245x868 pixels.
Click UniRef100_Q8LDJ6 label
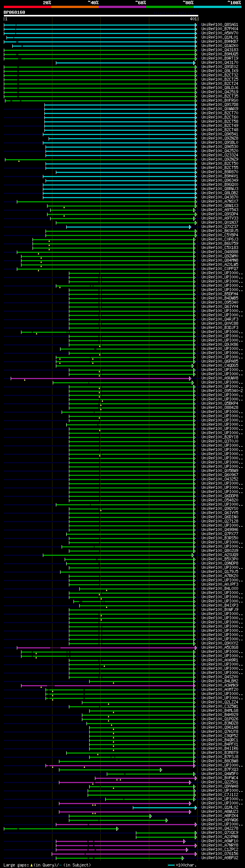click(220, 88)
